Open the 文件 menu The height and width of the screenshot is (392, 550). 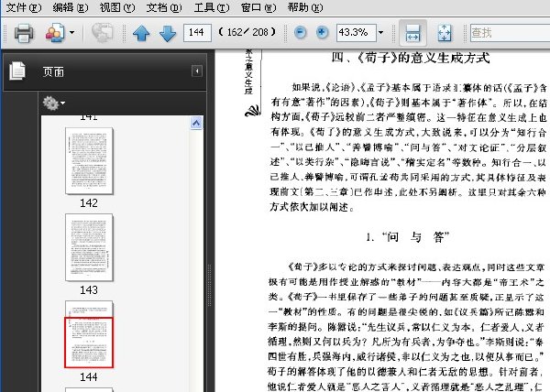pyautogui.click(x=23, y=7)
